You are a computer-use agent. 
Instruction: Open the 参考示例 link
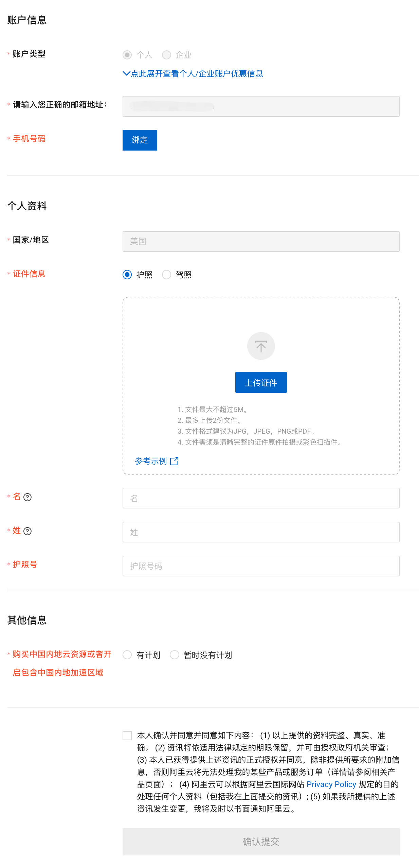[x=151, y=461]
